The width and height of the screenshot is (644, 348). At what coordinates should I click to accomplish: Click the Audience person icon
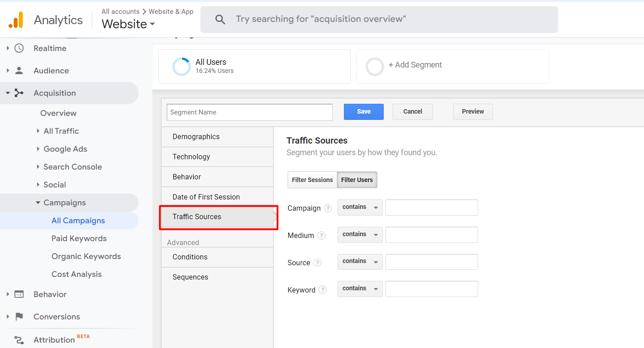(19, 71)
